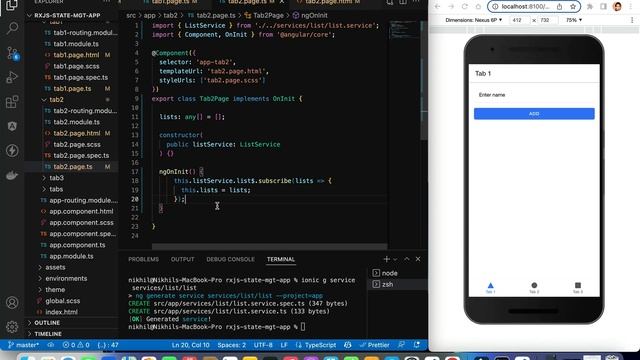Click Tab2Page in the breadcrumb
Image resolution: width=640 pixels, height=360 pixels.
tap(268, 16)
